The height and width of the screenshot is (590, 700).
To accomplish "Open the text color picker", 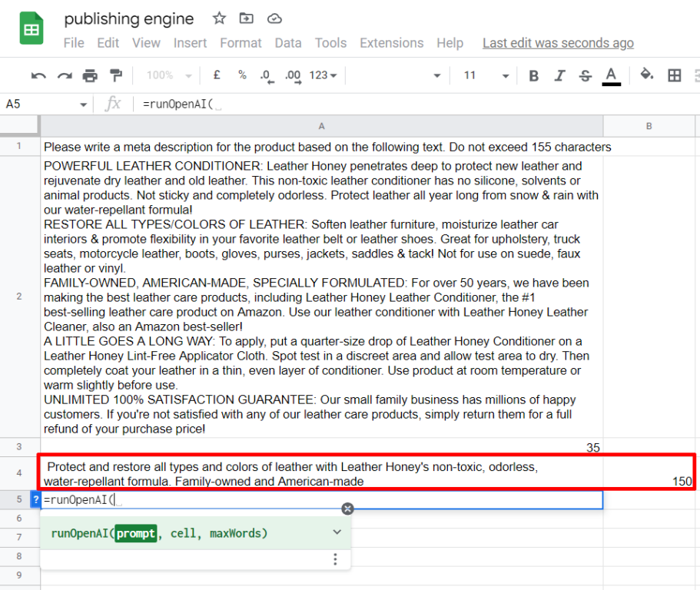I will (x=611, y=75).
